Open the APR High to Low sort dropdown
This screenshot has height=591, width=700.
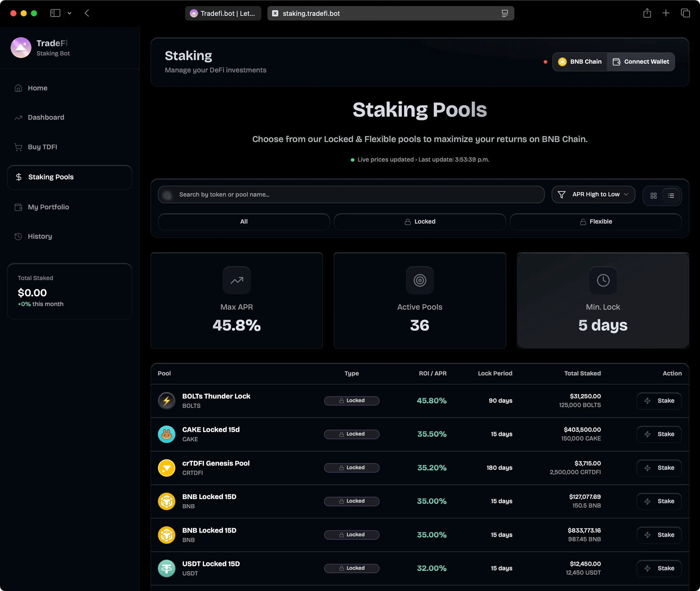[x=593, y=194]
